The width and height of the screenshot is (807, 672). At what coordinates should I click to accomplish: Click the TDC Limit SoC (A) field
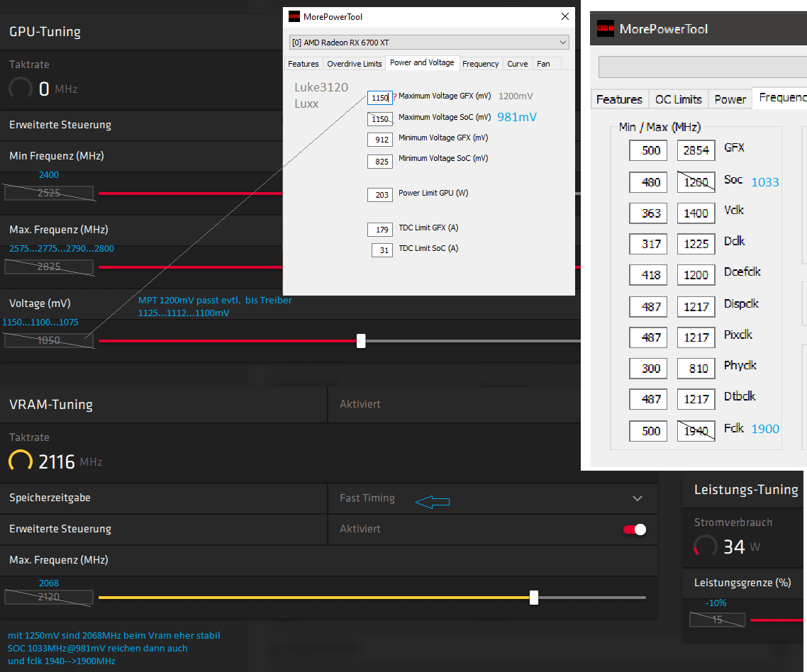382,250
